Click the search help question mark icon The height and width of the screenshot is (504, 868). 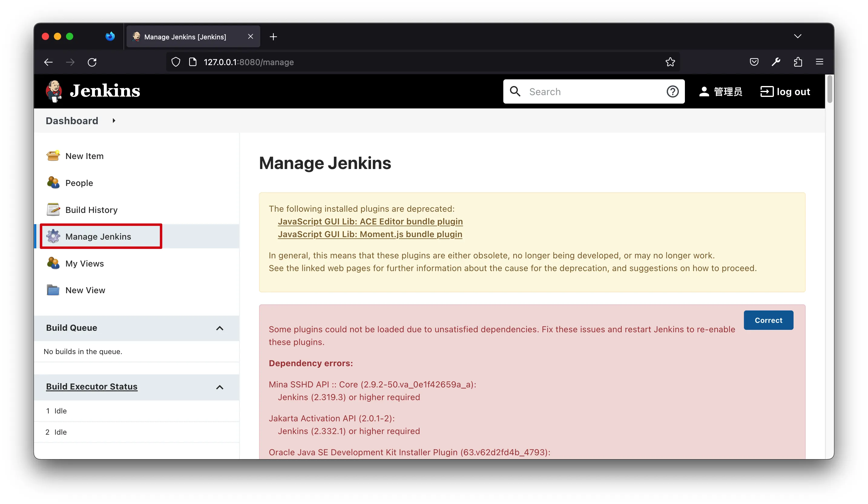tap(672, 92)
